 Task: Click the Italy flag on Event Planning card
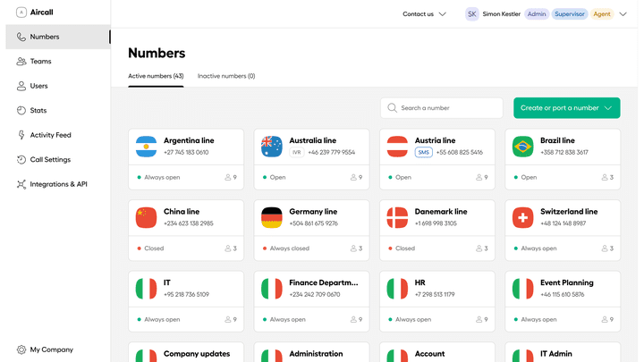pyautogui.click(x=523, y=289)
